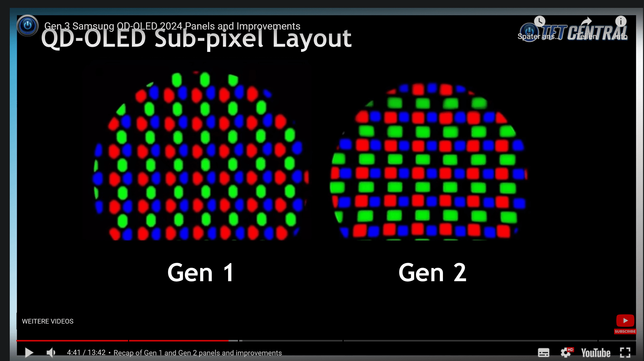Image resolution: width=644 pixels, height=361 pixels.
Task: Share the video via Teilen
Action: pos(587,28)
